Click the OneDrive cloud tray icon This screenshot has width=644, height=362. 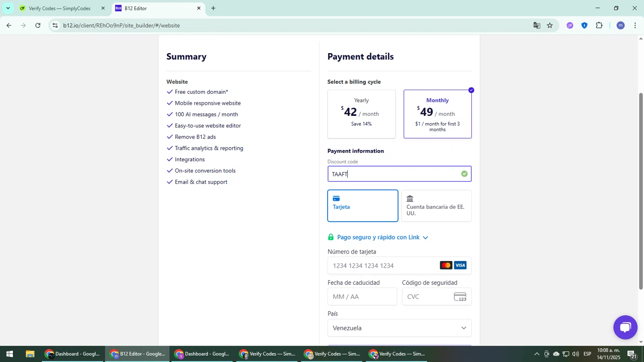556,354
